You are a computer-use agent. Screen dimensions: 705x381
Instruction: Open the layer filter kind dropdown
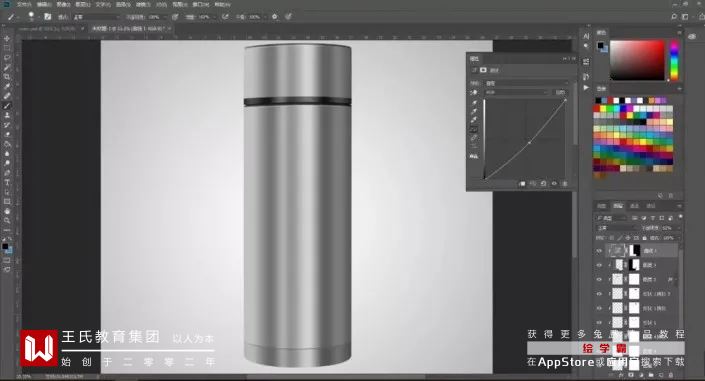612,218
